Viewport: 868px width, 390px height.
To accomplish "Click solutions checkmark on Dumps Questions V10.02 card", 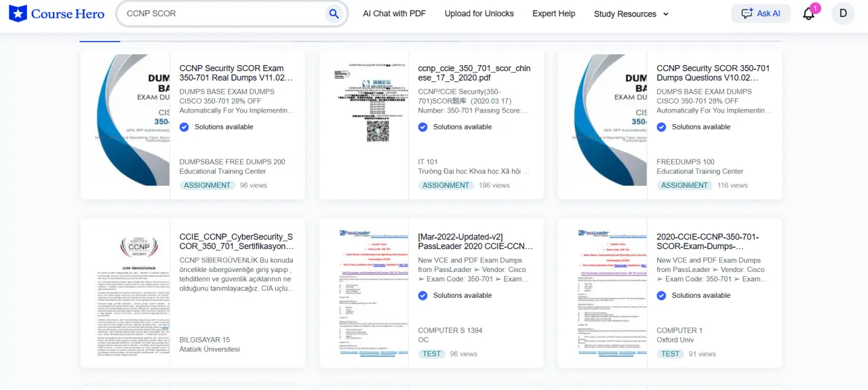I will click(662, 127).
